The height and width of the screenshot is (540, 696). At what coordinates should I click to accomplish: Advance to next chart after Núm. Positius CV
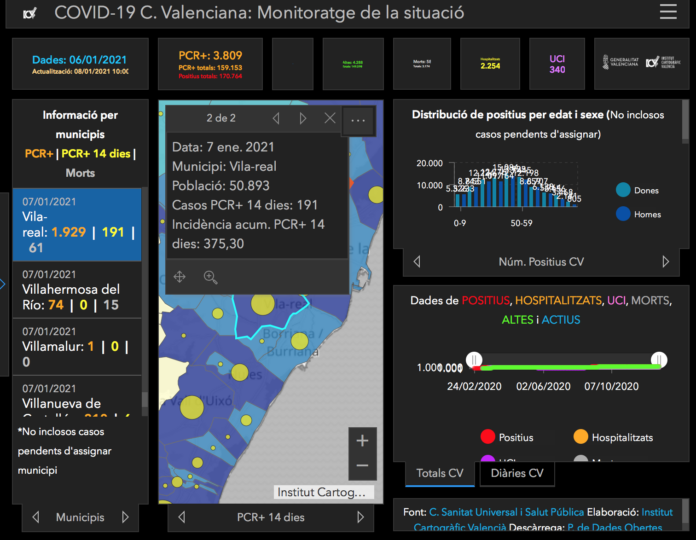666,262
